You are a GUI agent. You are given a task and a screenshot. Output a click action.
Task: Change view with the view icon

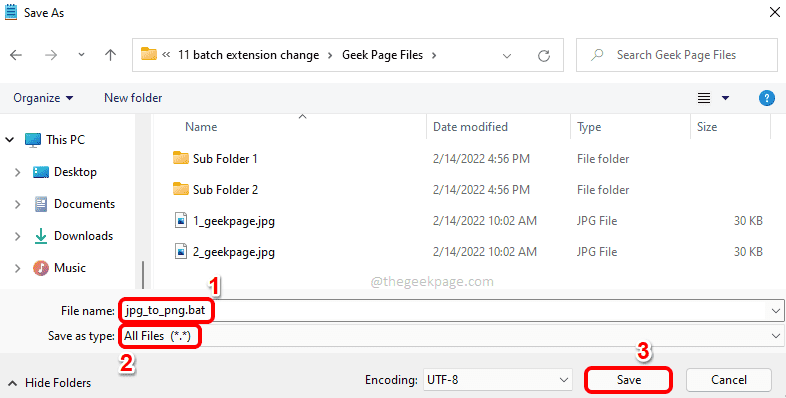coord(704,98)
